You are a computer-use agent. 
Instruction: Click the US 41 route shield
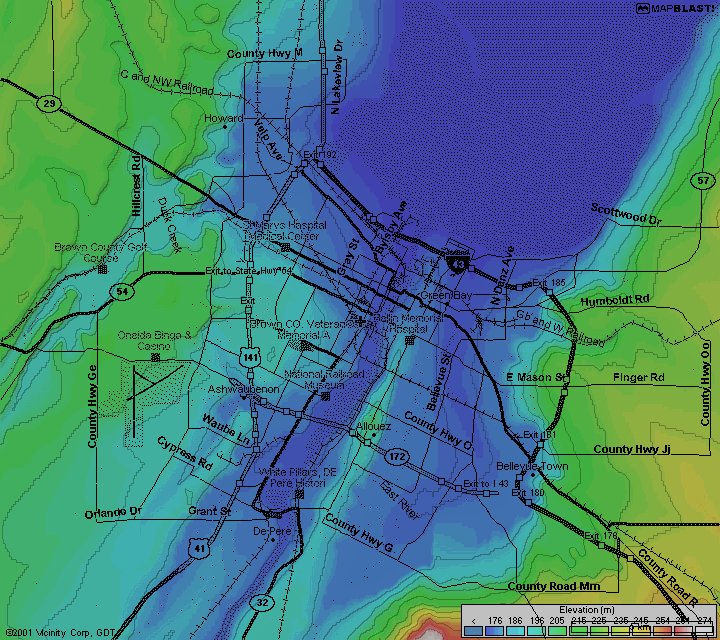tap(198, 548)
